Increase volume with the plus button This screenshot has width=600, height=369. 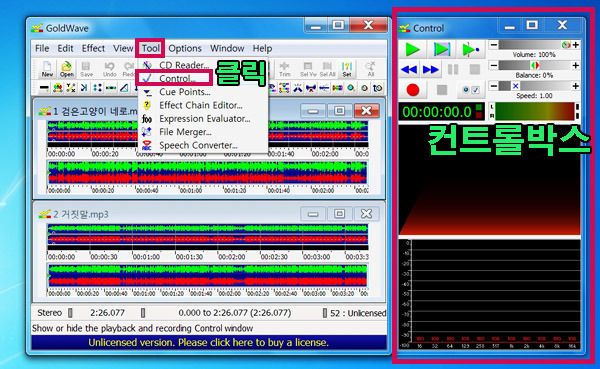tap(576, 45)
